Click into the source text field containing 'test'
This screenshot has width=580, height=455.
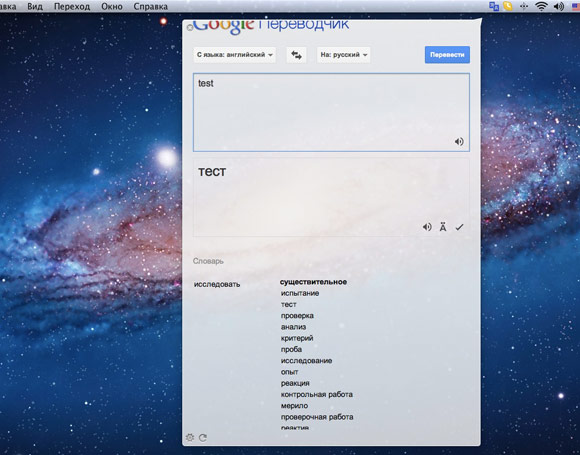[331, 112]
